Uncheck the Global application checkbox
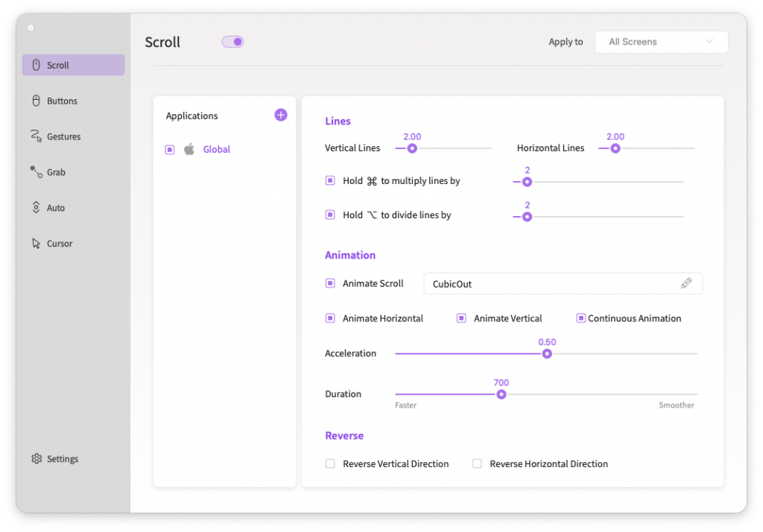 point(170,150)
